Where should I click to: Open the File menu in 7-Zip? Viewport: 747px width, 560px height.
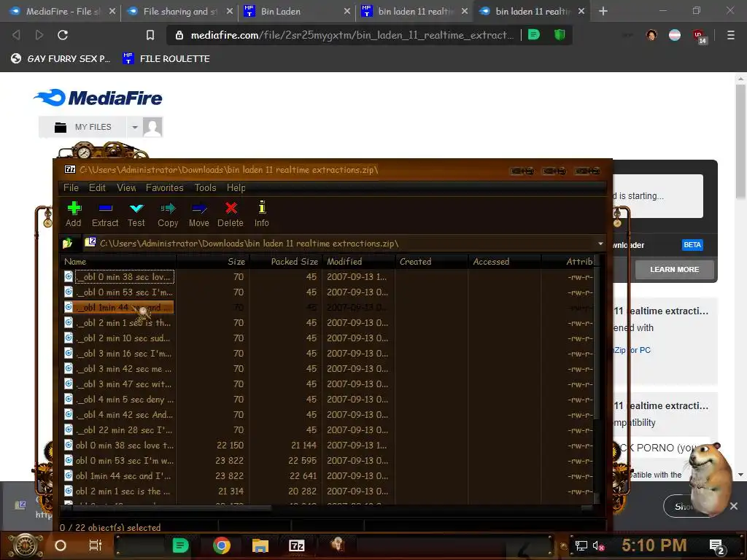tap(71, 187)
